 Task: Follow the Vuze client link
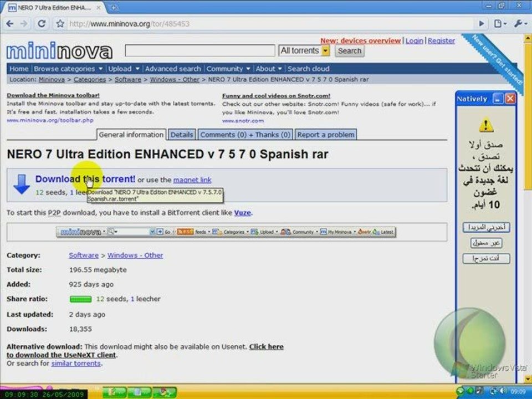(243, 213)
